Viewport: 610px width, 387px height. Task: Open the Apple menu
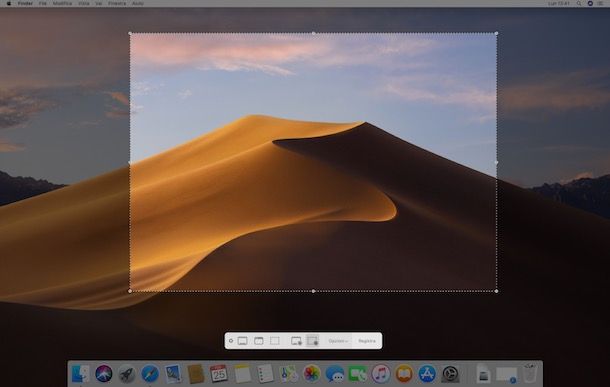(x=9, y=3)
